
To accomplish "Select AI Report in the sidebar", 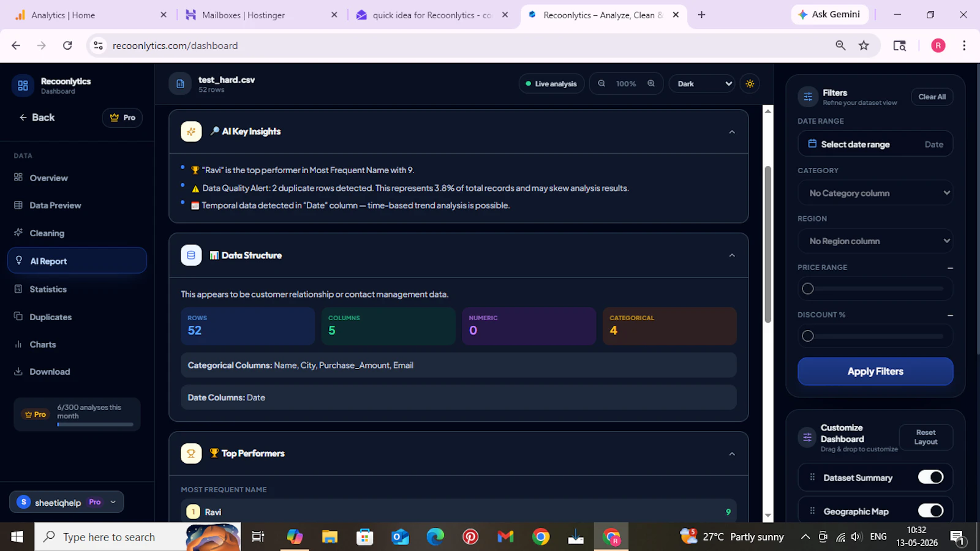I will click(77, 261).
